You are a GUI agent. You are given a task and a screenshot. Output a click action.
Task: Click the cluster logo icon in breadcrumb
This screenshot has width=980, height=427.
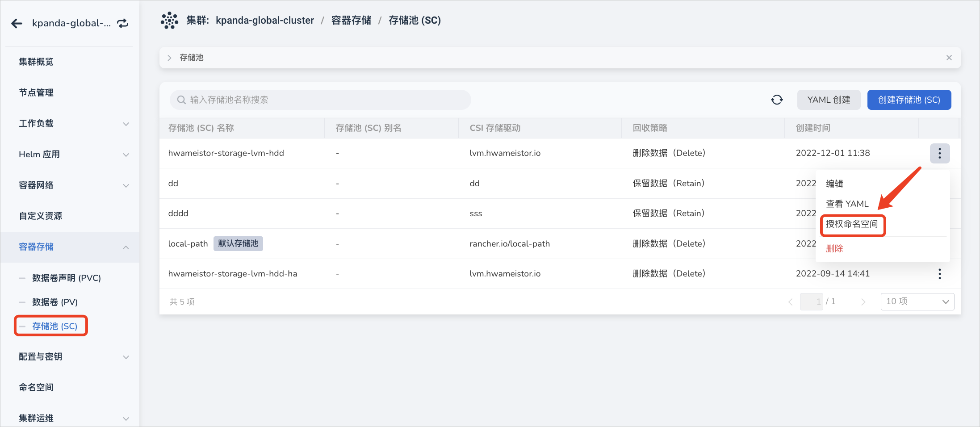(170, 21)
